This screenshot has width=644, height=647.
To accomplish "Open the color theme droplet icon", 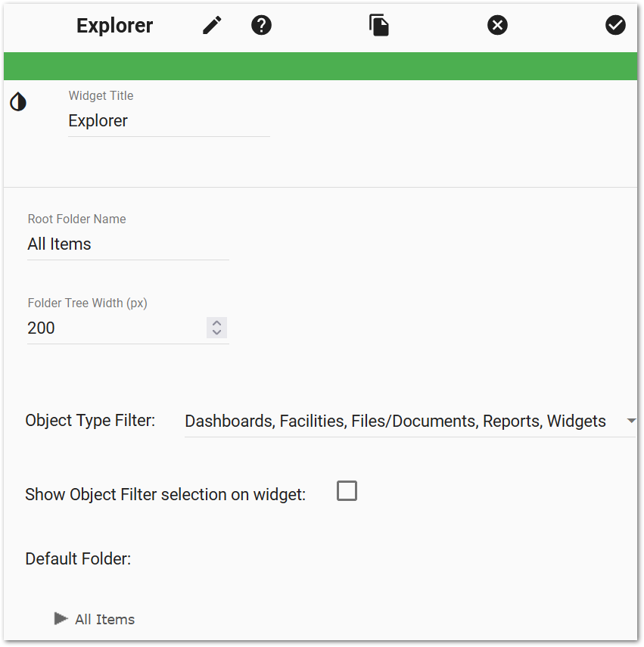I will pos(18,101).
